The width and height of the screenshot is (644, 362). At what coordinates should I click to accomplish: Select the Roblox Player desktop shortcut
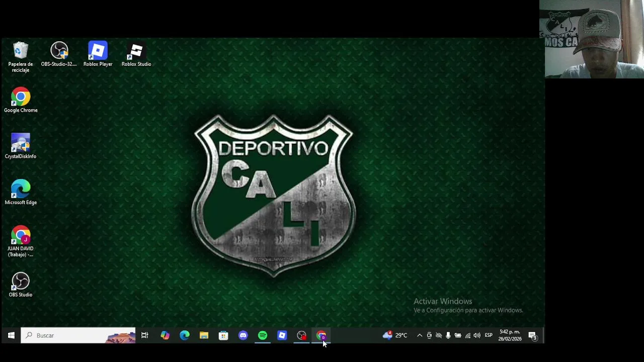[x=98, y=54]
